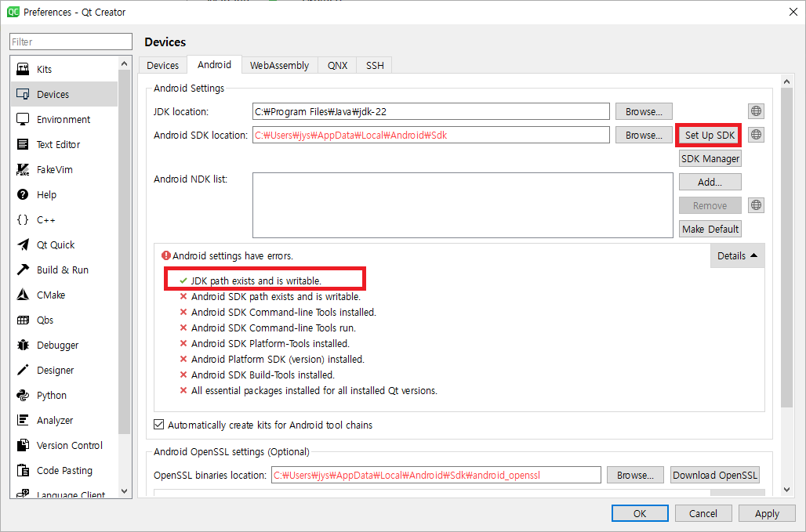Switch to the WebAssembly tab

[x=279, y=65]
